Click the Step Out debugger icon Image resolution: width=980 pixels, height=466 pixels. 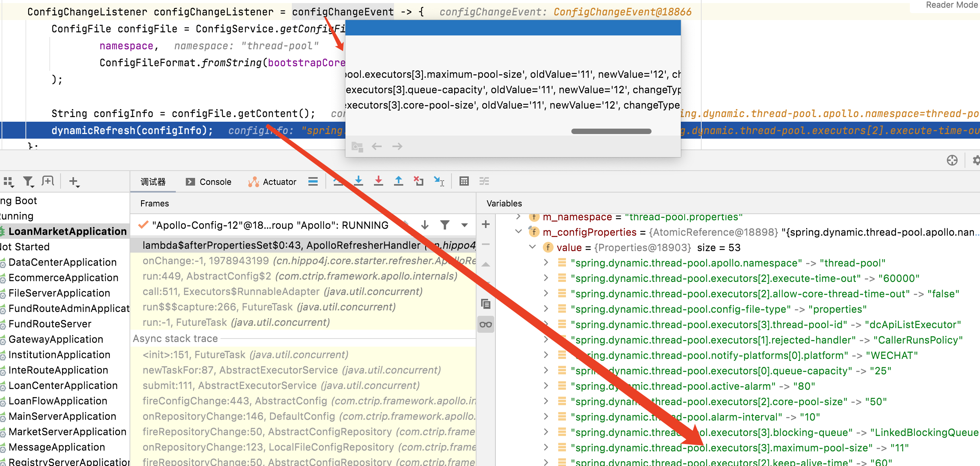click(399, 181)
